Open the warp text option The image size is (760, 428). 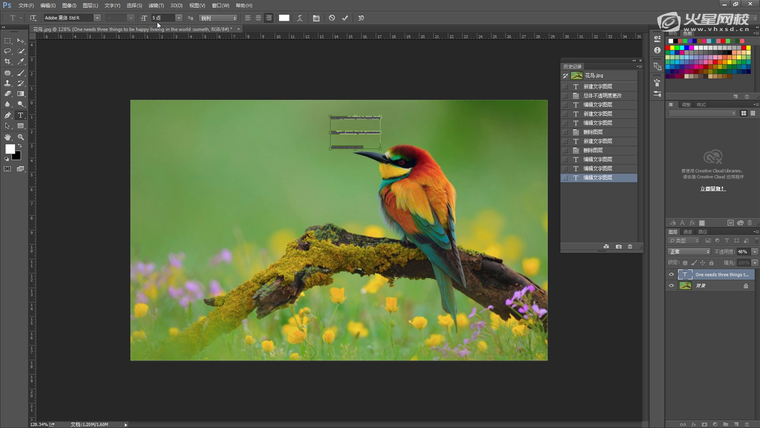[302, 18]
